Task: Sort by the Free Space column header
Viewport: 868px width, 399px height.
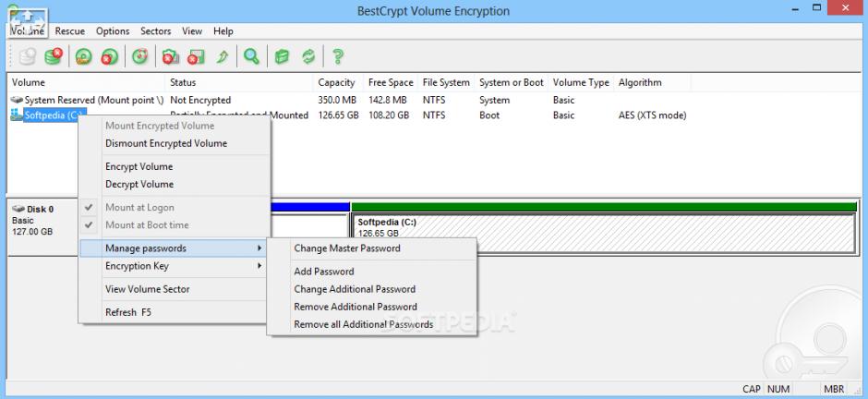Action: pyautogui.click(x=391, y=82)
